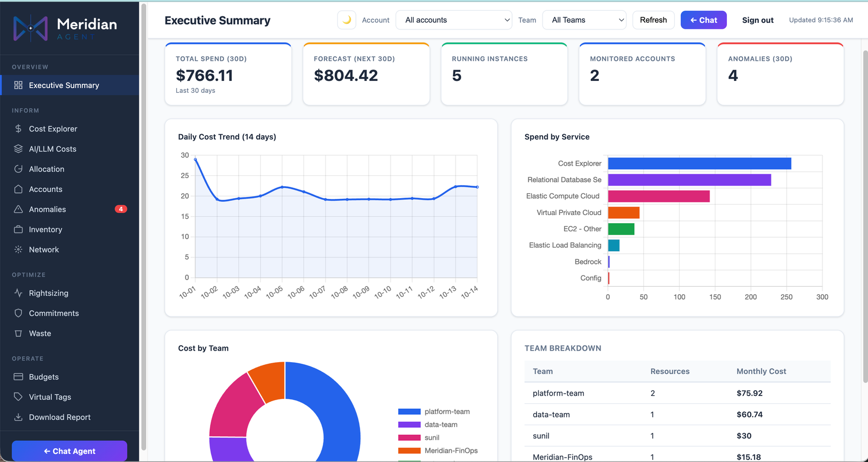
Task: Click the Allocation pie icon
Action: pos(18,169)
